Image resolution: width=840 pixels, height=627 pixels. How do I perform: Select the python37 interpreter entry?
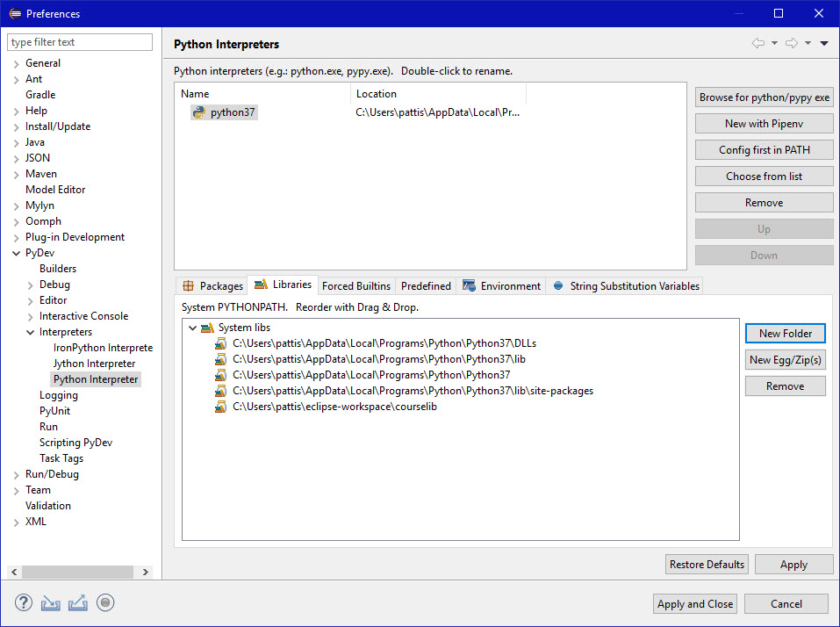pos(233,112)
